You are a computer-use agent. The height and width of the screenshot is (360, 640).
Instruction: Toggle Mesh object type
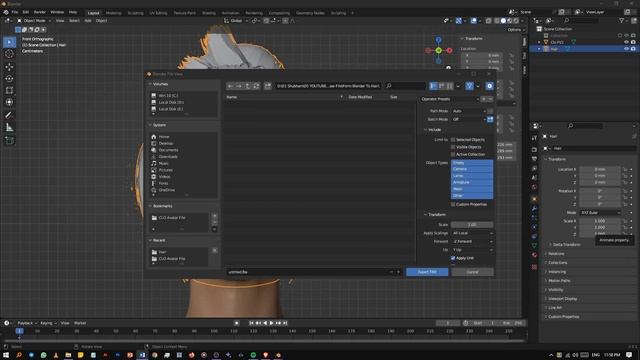click(472, 189)
